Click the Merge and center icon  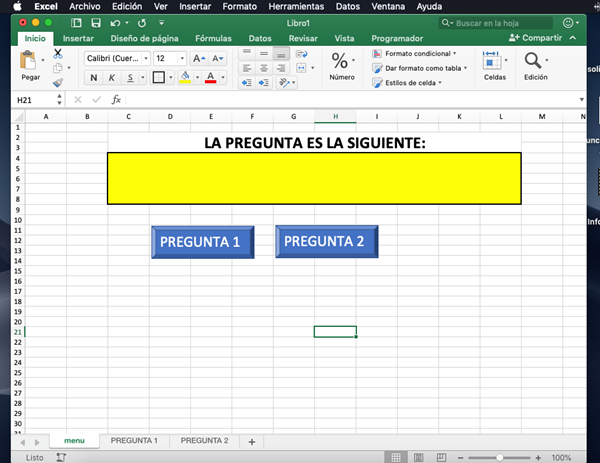(302, 68)
